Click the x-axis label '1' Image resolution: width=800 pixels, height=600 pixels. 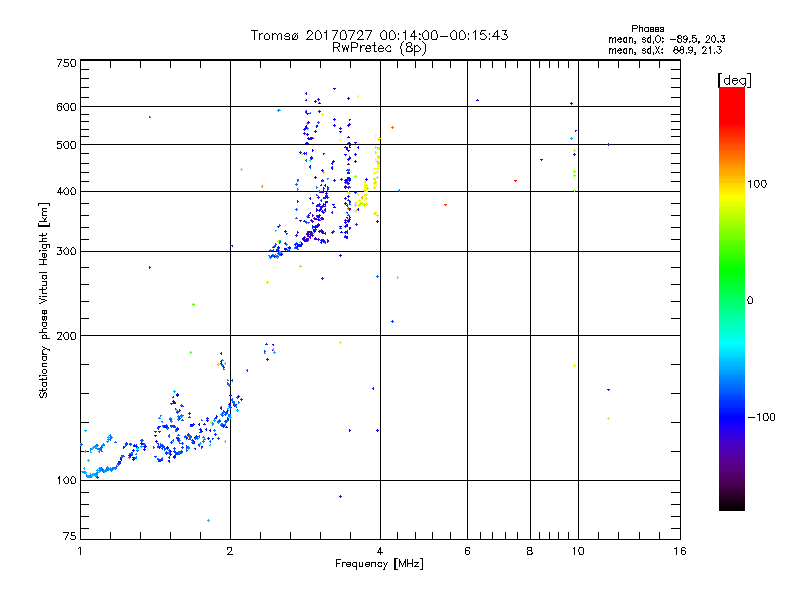pos(80,551)
